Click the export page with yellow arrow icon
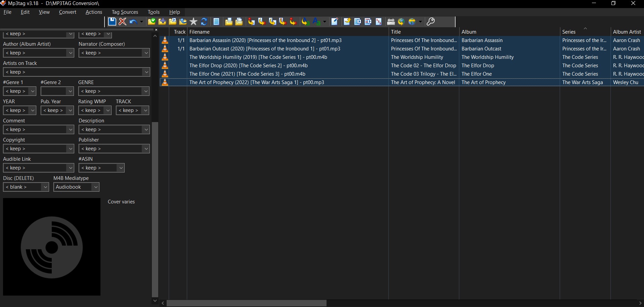 click(347, 22)
